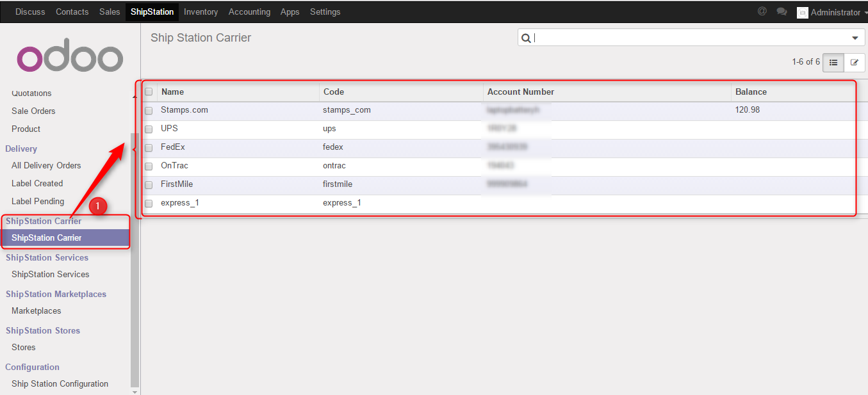This screenshot has width=868, height=395.
Task: Expand the search options dropdown arrow
Action: point(855,38)
